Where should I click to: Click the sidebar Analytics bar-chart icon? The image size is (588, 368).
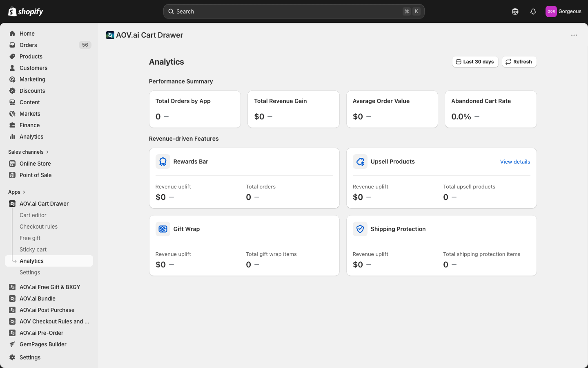click(x=12, y=137)
